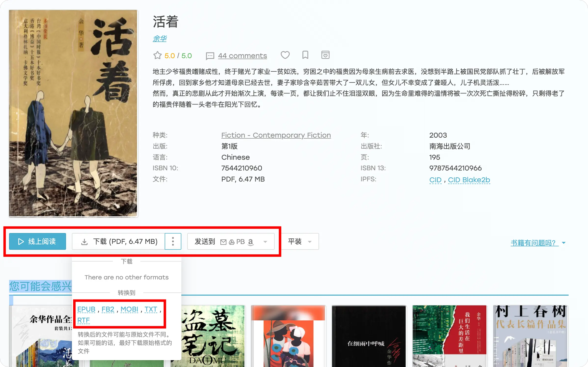Image resolution: width=588 pixels, height=367 pixels.
Task: Open the comments speech bubble icon
Action: pyautogui.click(x=210, y=56)
